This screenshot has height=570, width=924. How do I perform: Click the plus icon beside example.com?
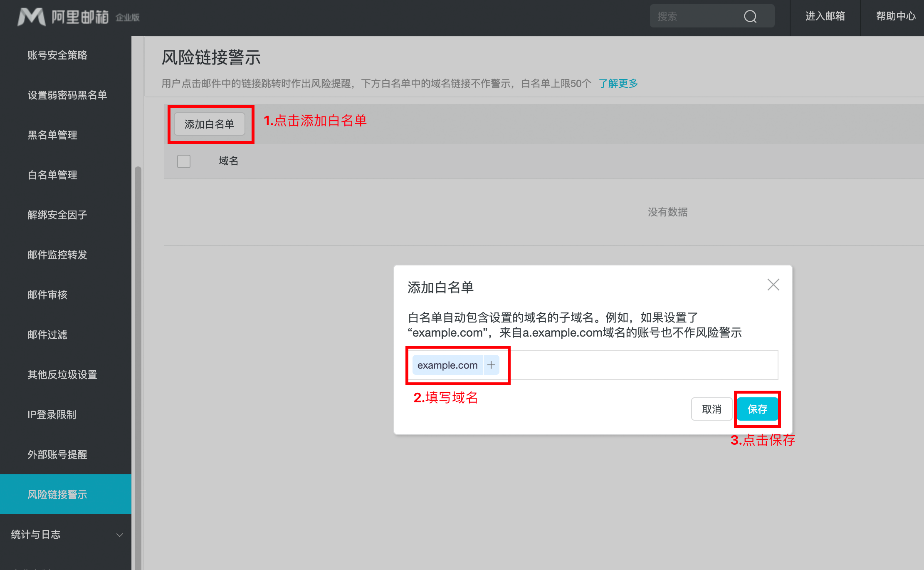point(491,365)
